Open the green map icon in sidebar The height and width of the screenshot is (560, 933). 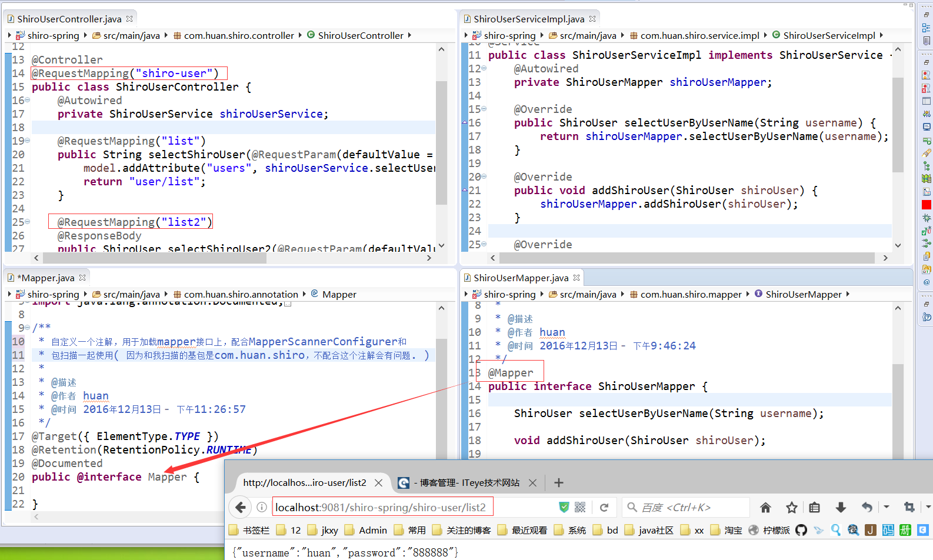pyautogui.click(x=927, y=179)
